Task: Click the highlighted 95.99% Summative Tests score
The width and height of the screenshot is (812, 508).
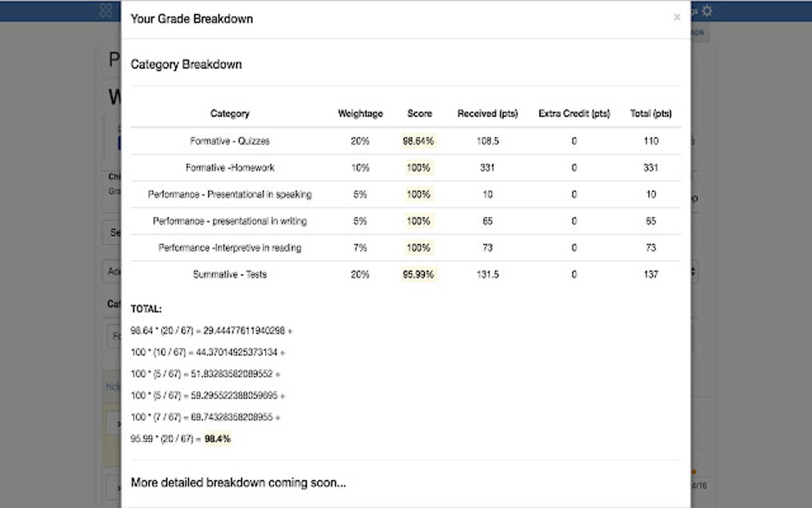Action: pos(418,274)
